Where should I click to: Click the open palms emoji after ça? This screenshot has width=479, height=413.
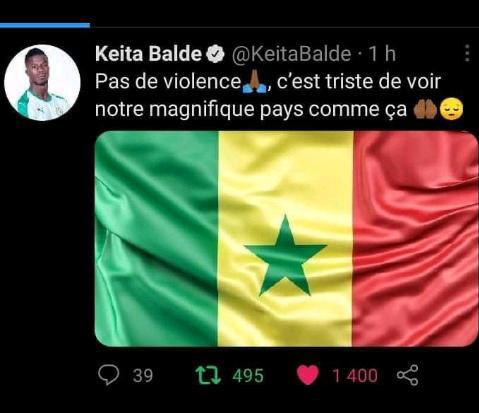pos(425,109)
